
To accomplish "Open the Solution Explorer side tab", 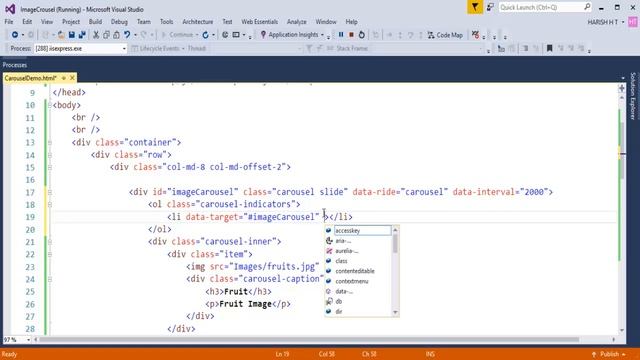I will click(633, 96).
